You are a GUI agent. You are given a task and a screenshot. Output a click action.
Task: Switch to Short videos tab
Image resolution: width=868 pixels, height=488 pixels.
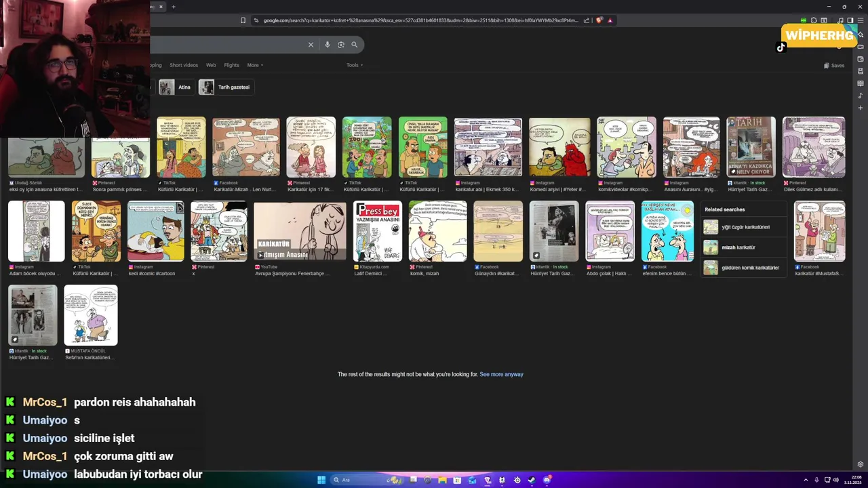coord(184,65)
